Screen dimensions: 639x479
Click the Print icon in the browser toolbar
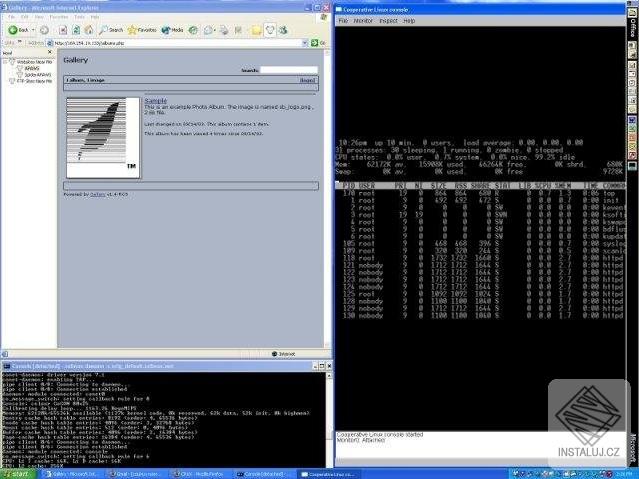coord(224,30)
